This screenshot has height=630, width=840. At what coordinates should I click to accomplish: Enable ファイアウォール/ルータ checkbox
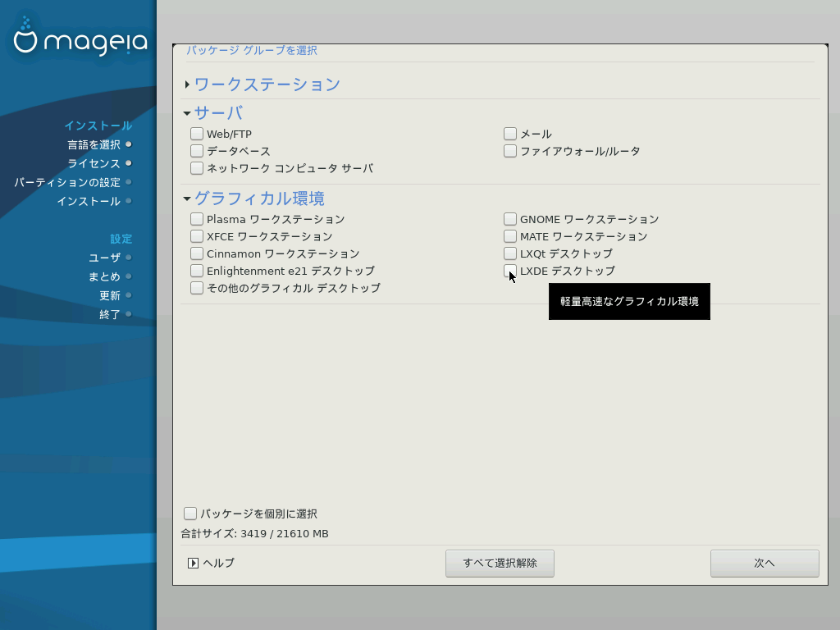point(510,151)
